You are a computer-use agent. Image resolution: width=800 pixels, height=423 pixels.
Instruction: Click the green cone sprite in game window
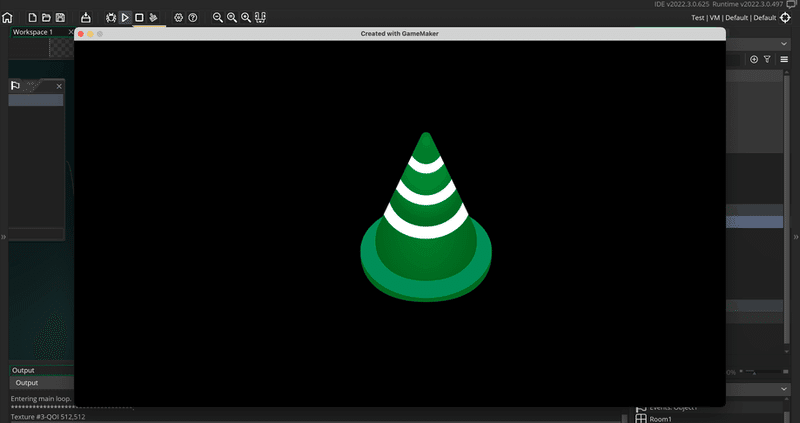coord(426,217)
